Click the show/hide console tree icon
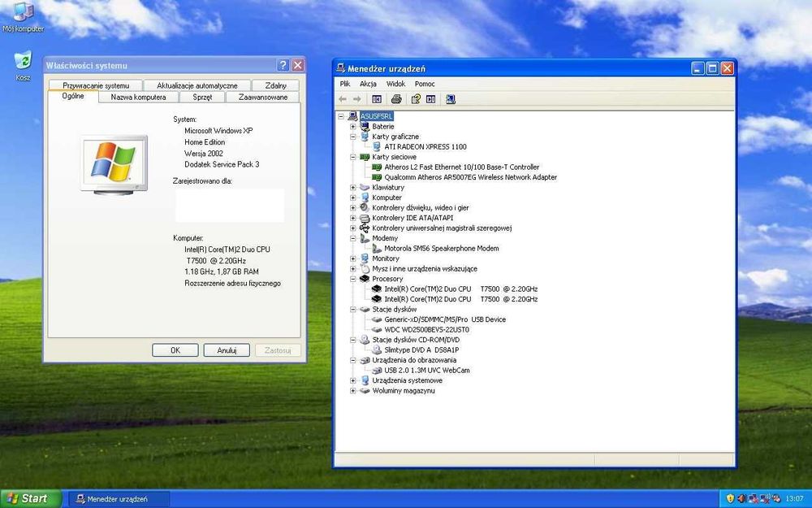This screenshot has height=508, width=812. (377, 99)
